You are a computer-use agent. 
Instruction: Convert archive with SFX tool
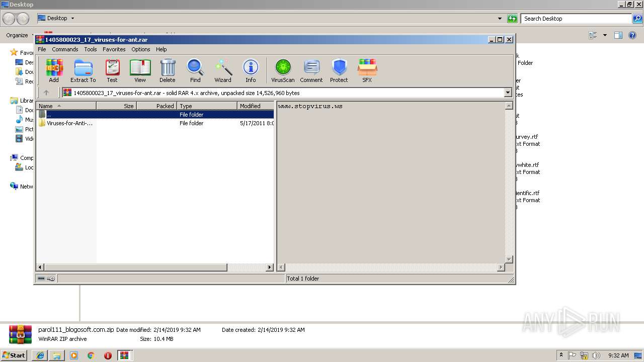367,70
